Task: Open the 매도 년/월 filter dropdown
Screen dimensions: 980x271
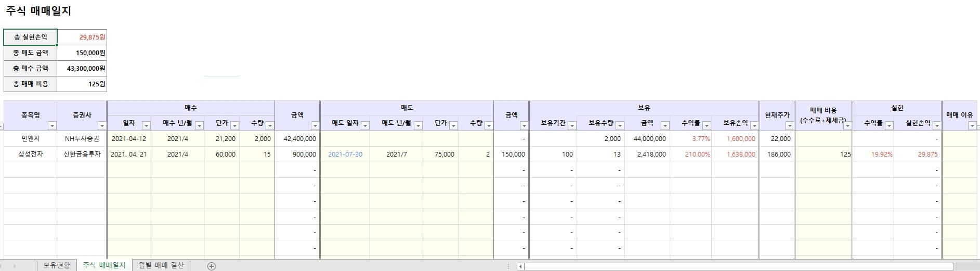Action: click(418, 125)
